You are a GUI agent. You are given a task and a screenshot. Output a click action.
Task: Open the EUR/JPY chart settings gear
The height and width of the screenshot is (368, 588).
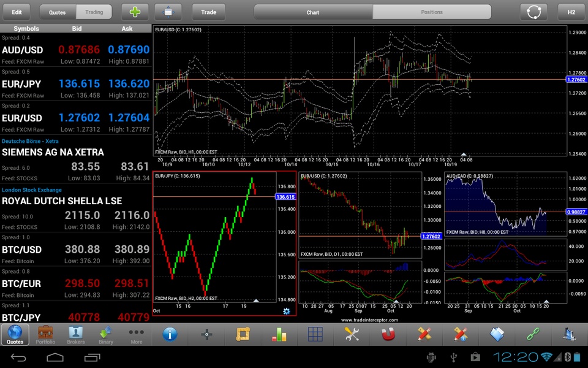pos(287,311)
